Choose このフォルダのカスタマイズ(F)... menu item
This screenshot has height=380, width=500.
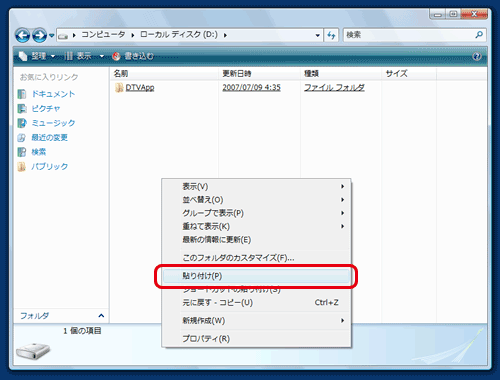(x=256, y=258)
